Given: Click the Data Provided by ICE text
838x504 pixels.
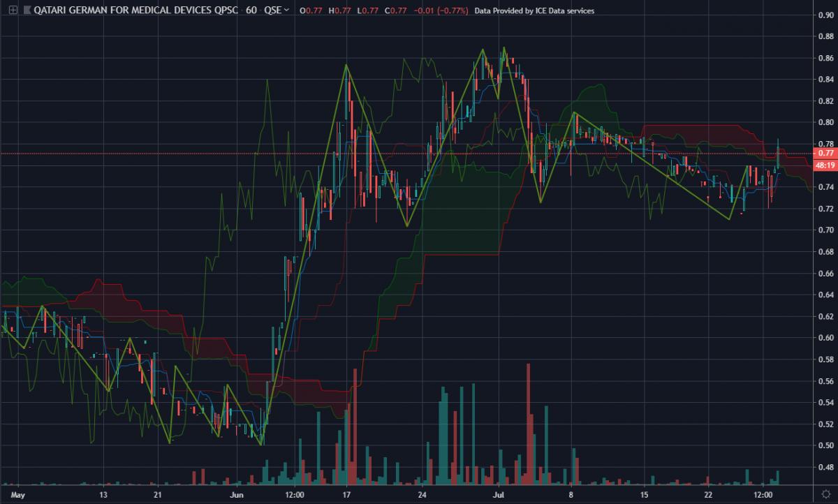Looking at the screenshot, I should (x=534, y=11).
